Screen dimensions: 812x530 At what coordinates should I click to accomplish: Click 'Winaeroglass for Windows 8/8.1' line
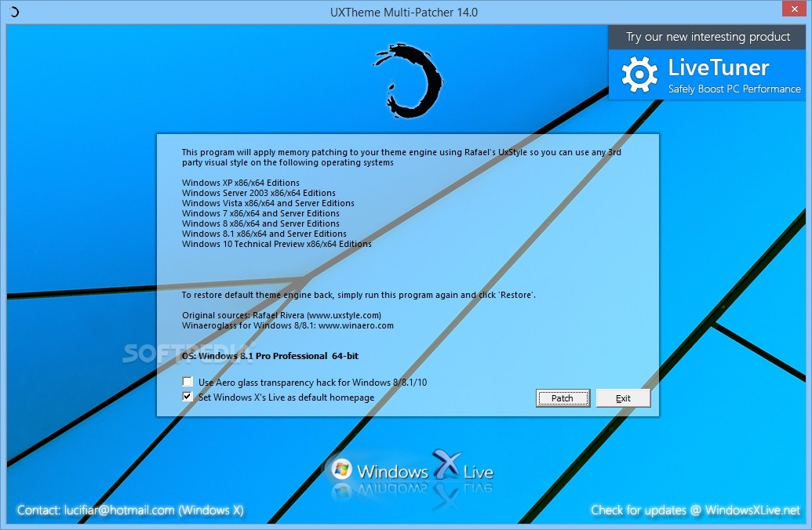288,325
